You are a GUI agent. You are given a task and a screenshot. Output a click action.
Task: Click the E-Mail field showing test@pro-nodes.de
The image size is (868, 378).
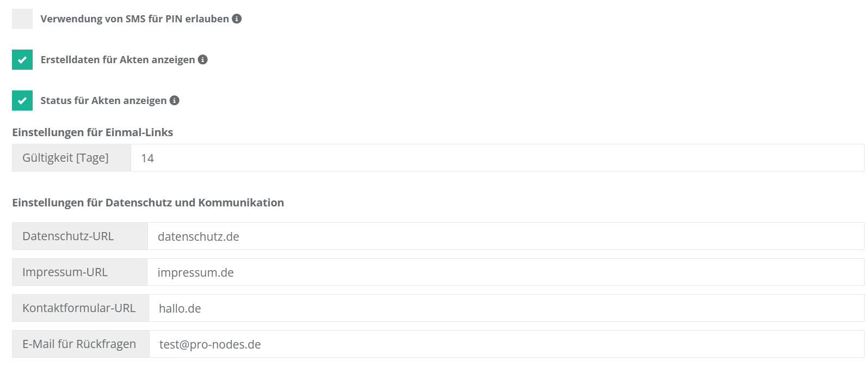506,344
